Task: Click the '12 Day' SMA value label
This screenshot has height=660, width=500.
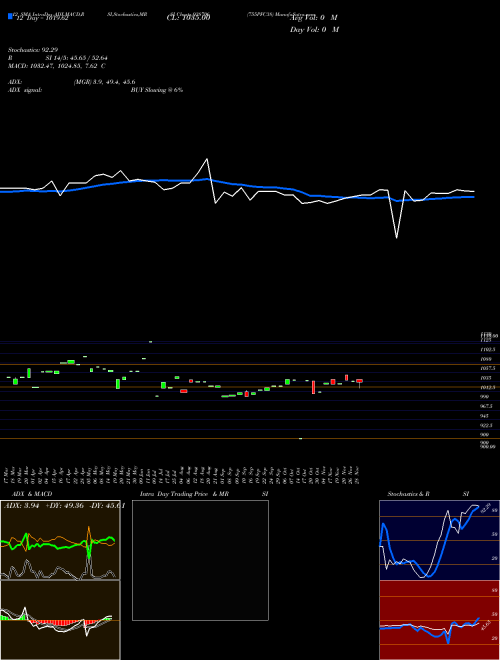Action: [42, 18]
